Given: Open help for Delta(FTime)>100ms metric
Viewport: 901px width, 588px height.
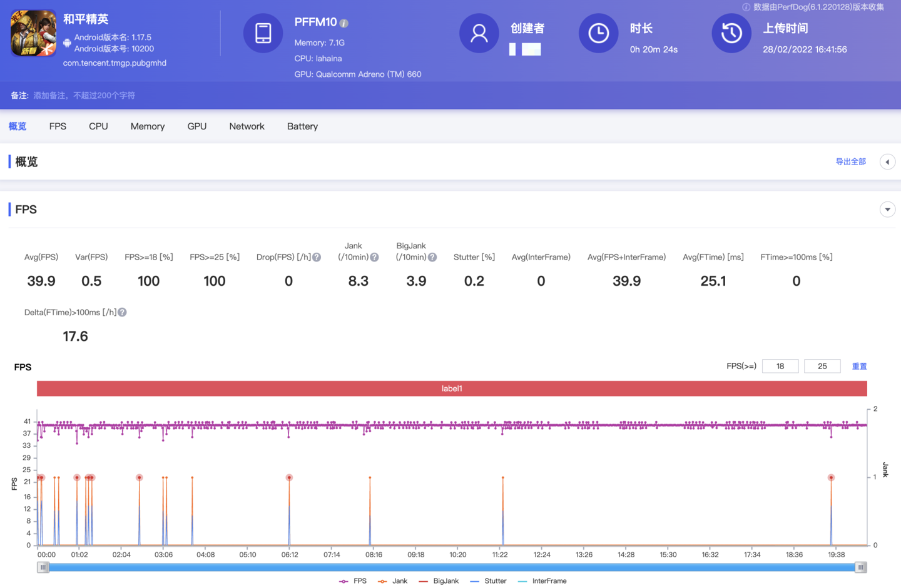Looking at the screenshot, I should pos(123,312).
